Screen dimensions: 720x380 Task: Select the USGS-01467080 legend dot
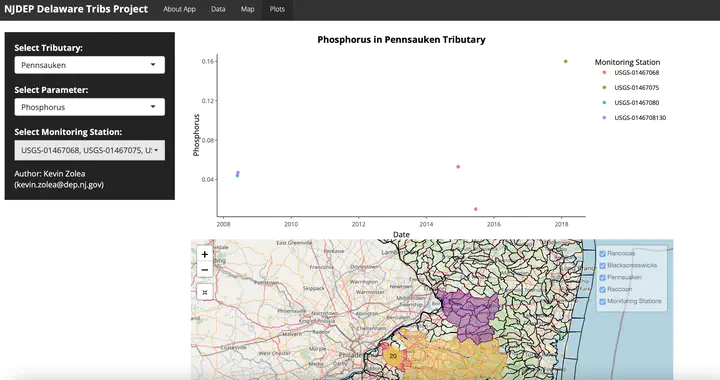(604, 103)
